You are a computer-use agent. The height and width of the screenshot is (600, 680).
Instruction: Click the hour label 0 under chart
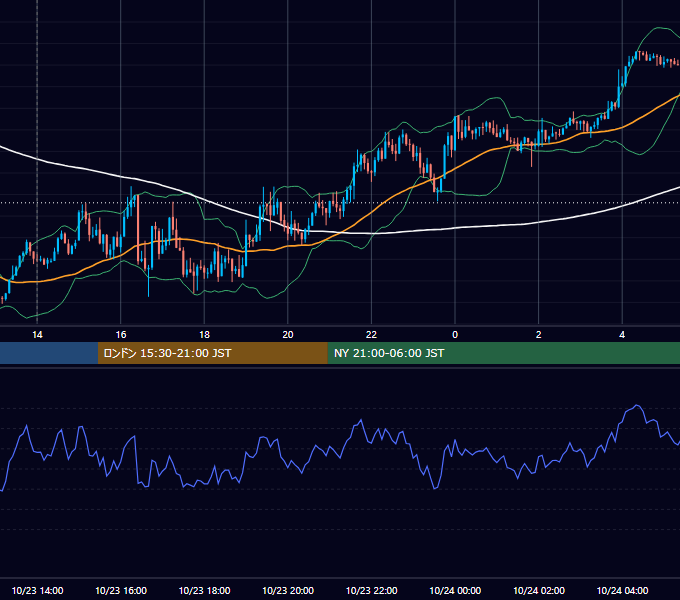455,335
